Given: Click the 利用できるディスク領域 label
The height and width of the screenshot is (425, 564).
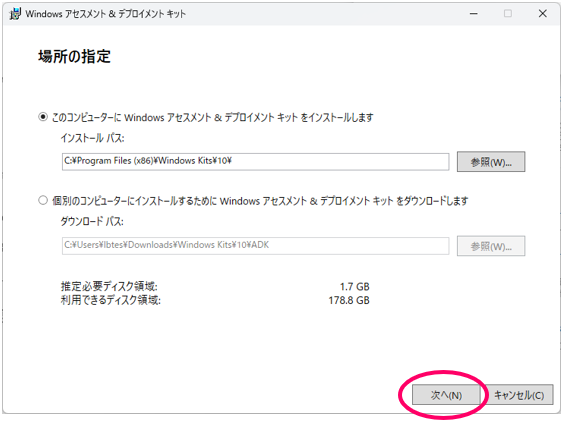Looking at the screenshot, I should 110,300.
